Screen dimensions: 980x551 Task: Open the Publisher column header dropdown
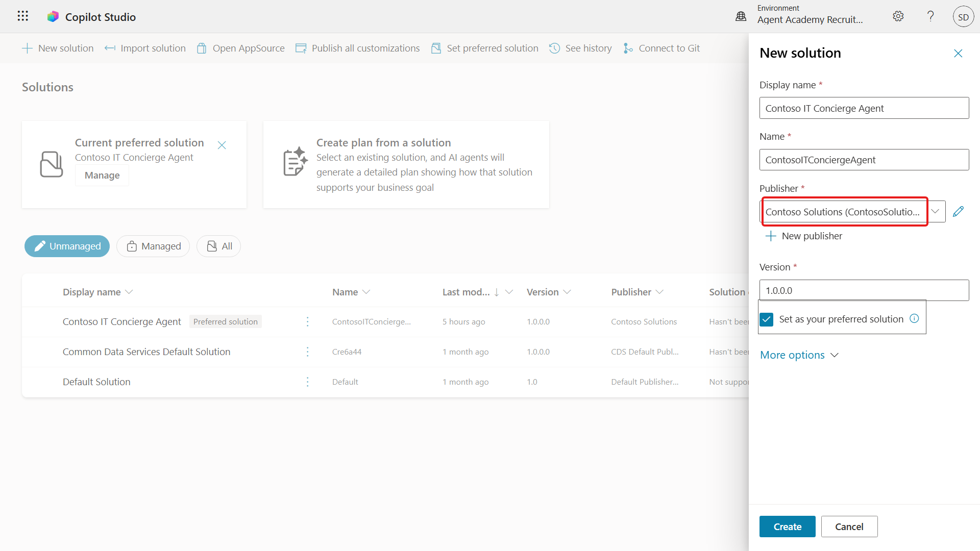click(659, 292)
